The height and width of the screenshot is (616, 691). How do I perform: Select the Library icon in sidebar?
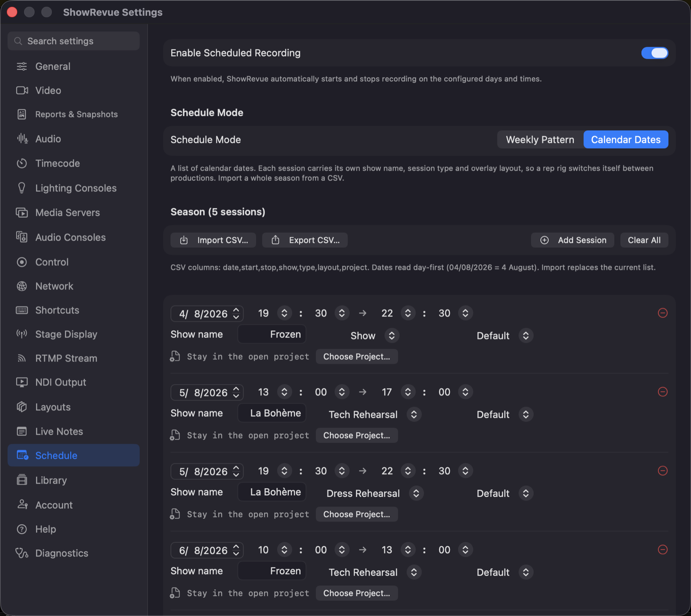[22, 480]
